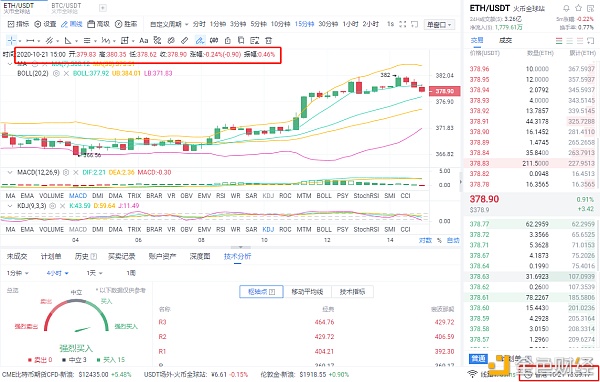Show combined buy and sell order book view
Screen dimensions: 600x382
pos(559,41)
